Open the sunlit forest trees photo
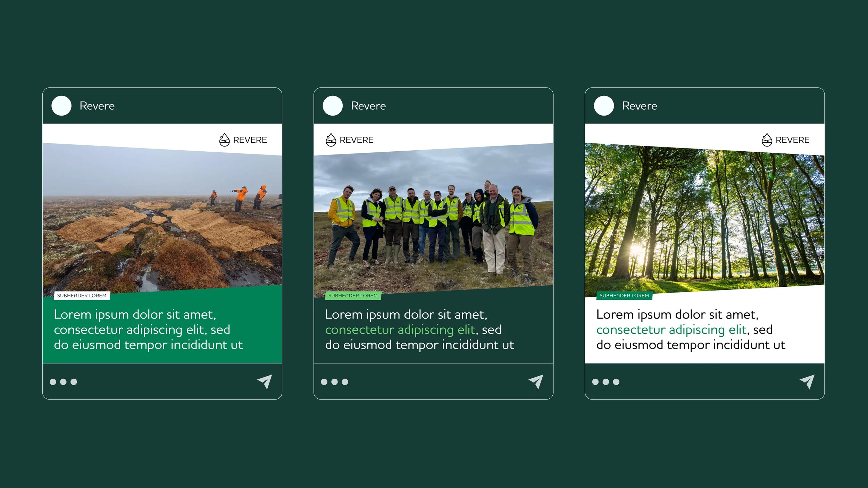 704,222
